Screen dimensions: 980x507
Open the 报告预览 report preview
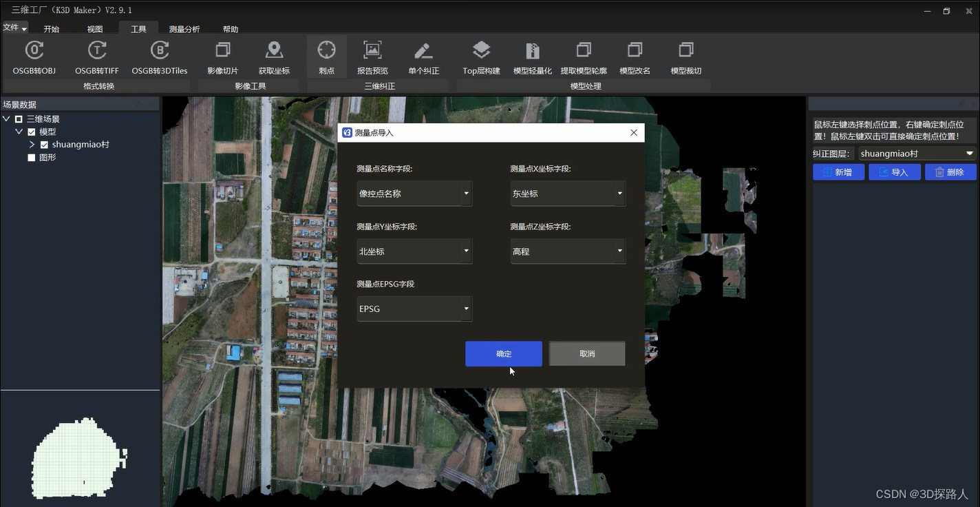[372, 57]
